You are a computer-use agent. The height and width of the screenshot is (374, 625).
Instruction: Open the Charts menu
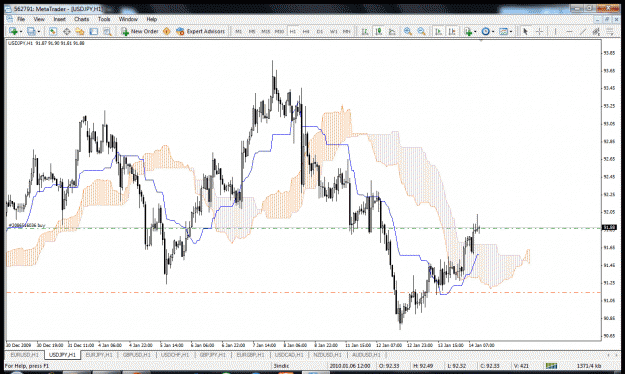[x=81, y=19]
